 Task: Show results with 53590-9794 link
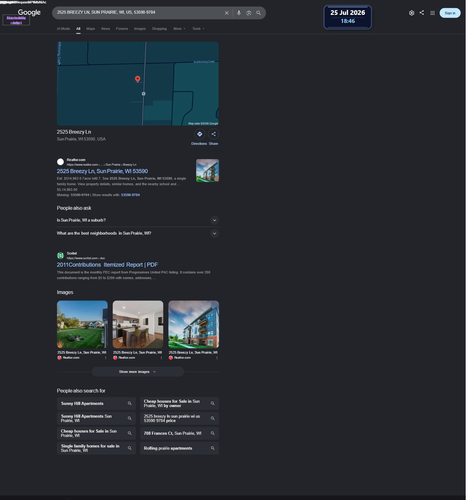(130, 195)
